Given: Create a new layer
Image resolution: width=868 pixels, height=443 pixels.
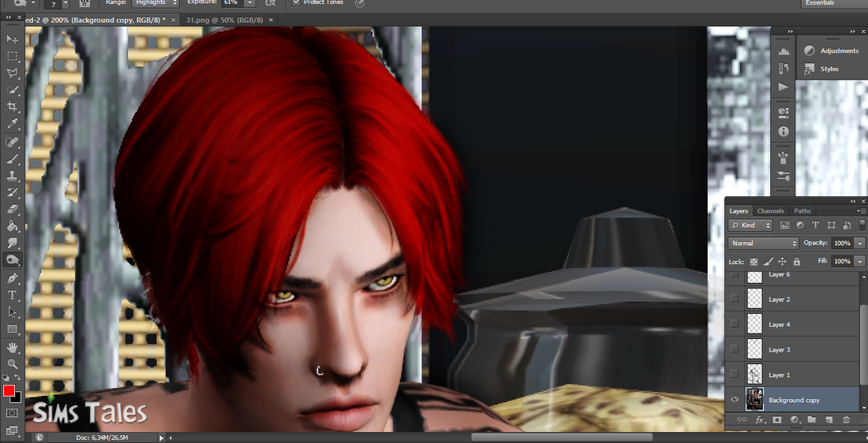Looking at the screenshot, I should click(829, 420).
